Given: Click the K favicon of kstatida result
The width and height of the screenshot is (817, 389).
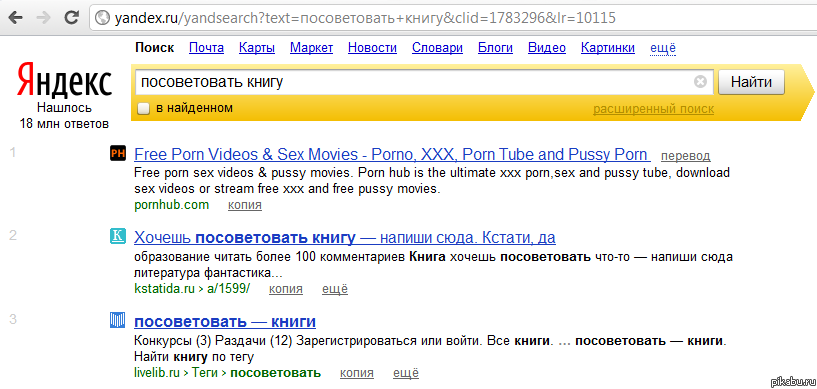Looking at the screenshot, I should point(118,236).
